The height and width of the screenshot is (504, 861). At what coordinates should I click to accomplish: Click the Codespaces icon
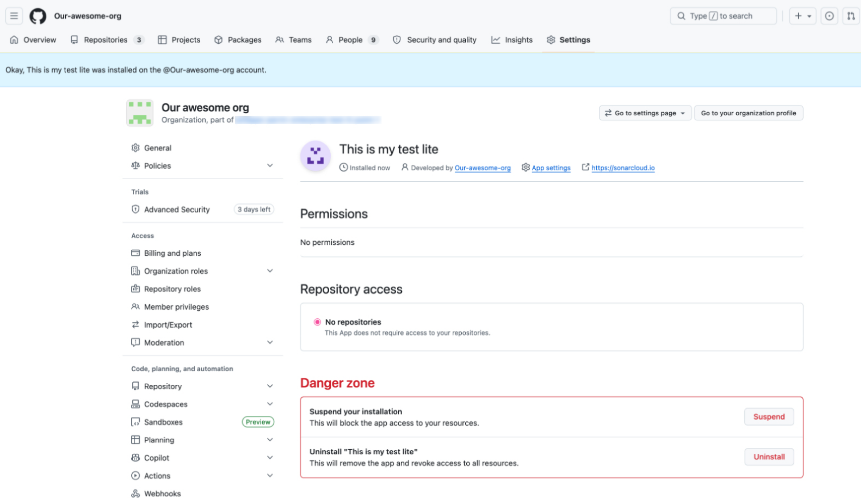pos(135,404)
